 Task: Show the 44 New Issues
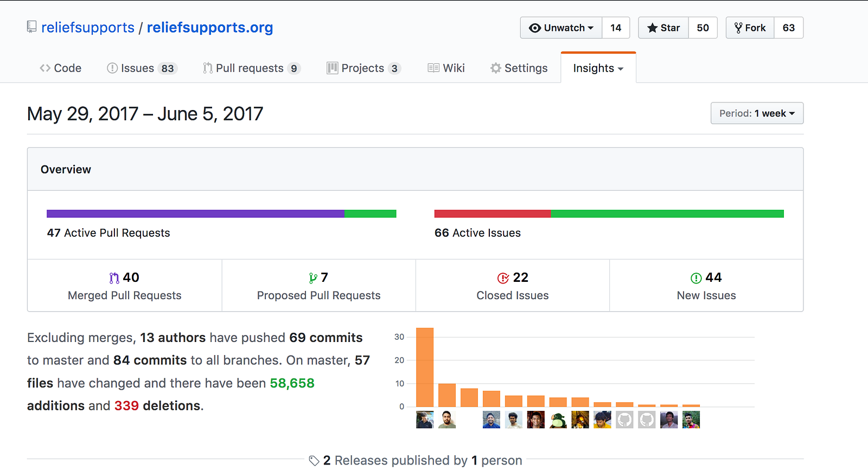point(706,286)
